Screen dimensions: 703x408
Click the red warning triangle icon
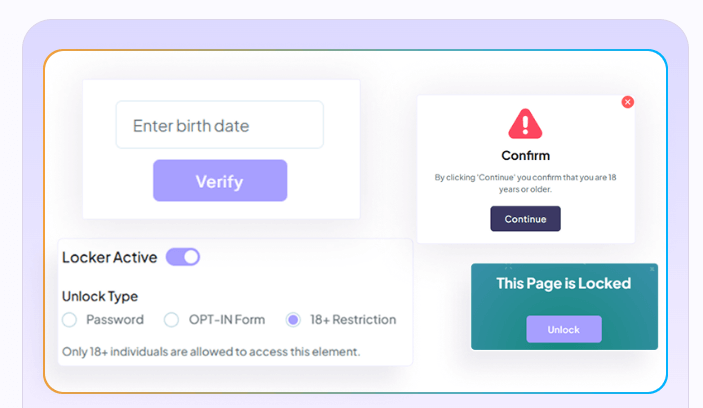[x=525, y=124]
